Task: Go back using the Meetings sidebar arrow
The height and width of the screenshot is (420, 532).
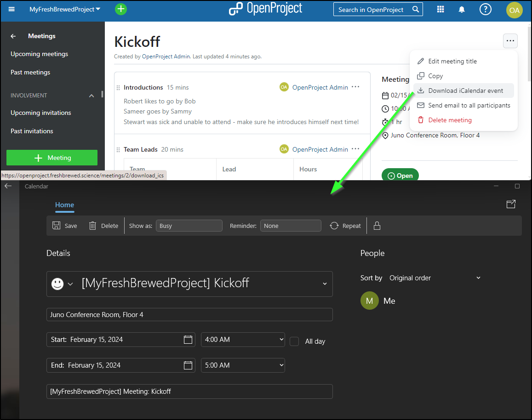Action: pyautogui.click(x=13, y=36)
